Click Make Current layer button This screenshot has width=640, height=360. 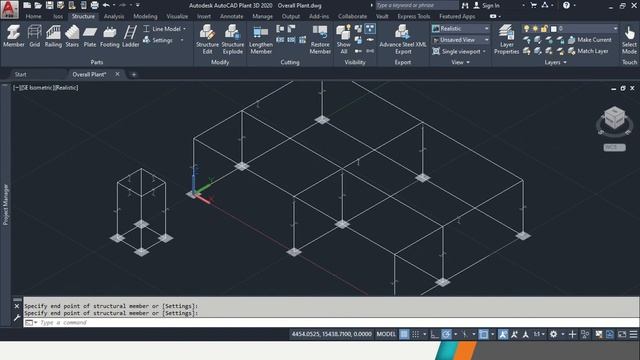pyautogui.click(x=590, y=40)
